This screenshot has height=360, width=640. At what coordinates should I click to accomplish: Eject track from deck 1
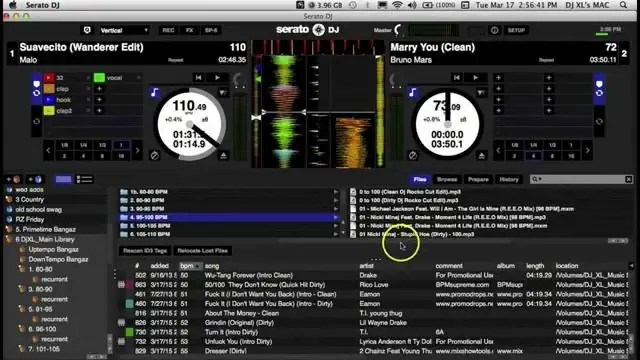223,156
